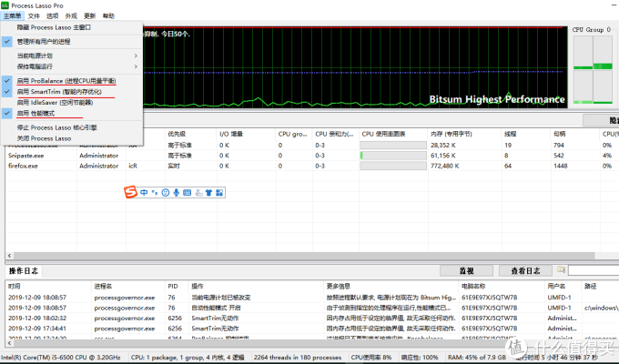Screen dimensions: 619x364
Task: Click status bar 2264 threads in 180 processes
Action: click(298, 357)
